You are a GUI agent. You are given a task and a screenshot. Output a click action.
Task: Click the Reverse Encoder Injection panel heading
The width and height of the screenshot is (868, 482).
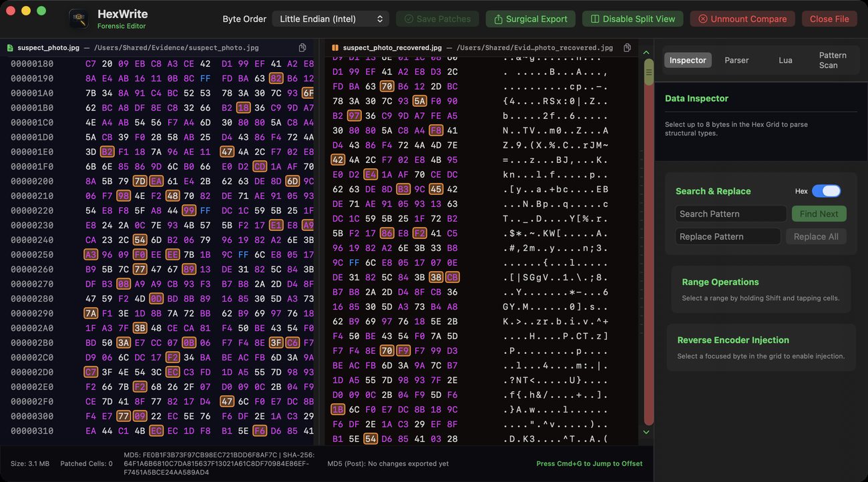733,340
